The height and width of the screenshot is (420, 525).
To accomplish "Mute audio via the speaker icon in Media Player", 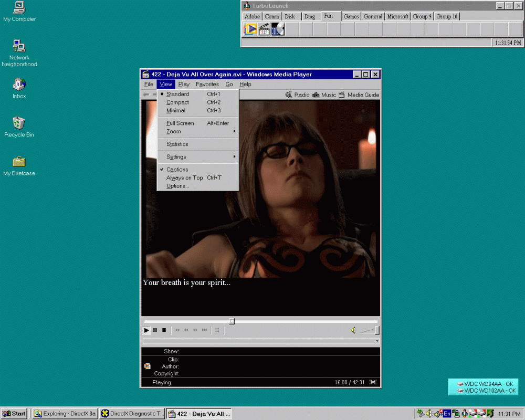I will (x=352, y=330).
